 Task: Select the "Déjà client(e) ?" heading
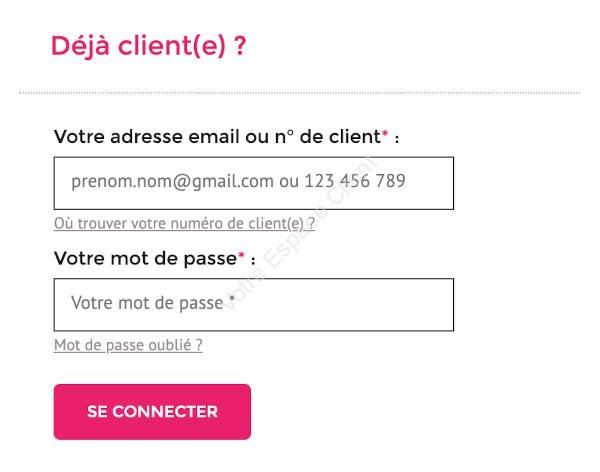point(148,46)
